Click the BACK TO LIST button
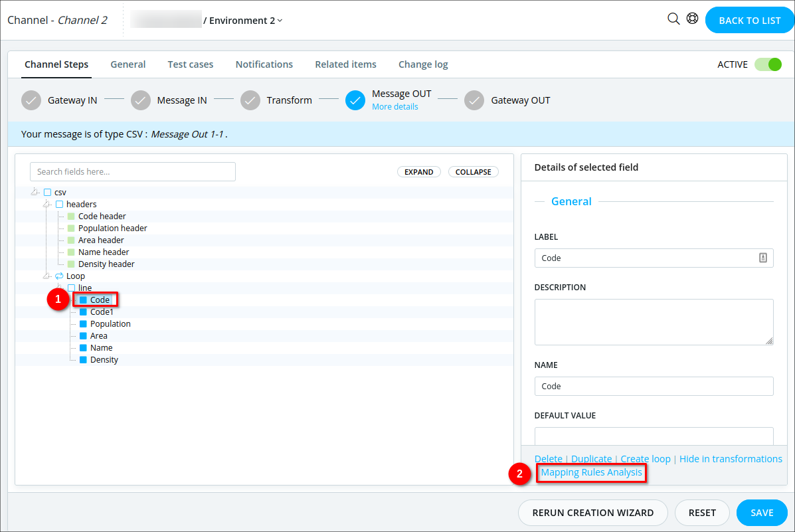Viewport: 795px width, 532px height. [749, 21]
